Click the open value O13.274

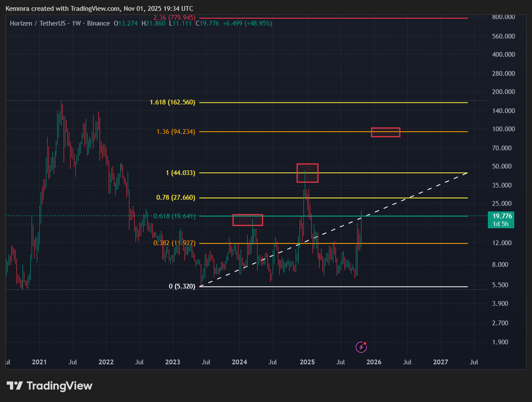[126, 23]
